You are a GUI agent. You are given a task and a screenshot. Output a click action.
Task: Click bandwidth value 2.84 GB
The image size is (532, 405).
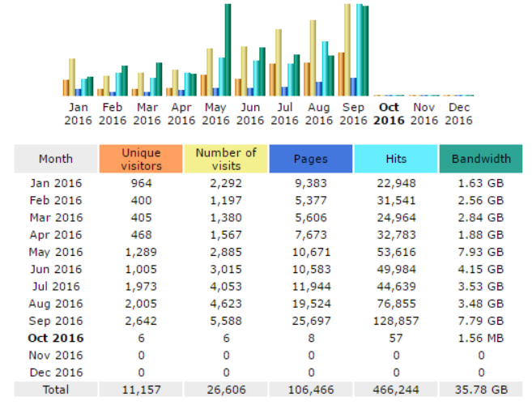[x=481, y=218]
